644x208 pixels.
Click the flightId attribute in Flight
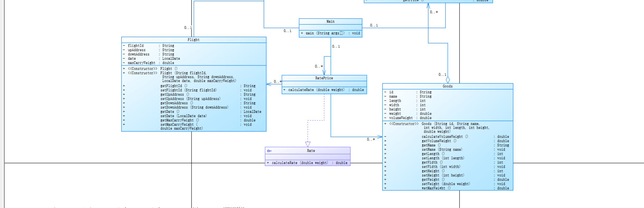148,46
